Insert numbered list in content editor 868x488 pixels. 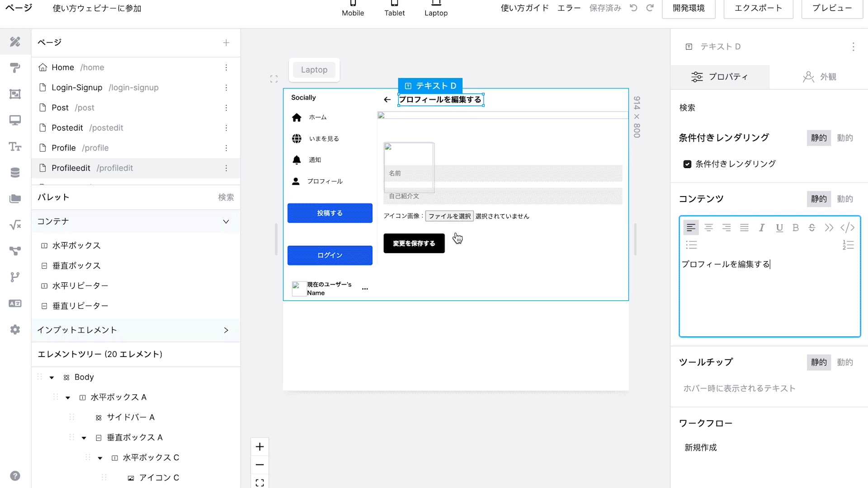click(848, 245)
